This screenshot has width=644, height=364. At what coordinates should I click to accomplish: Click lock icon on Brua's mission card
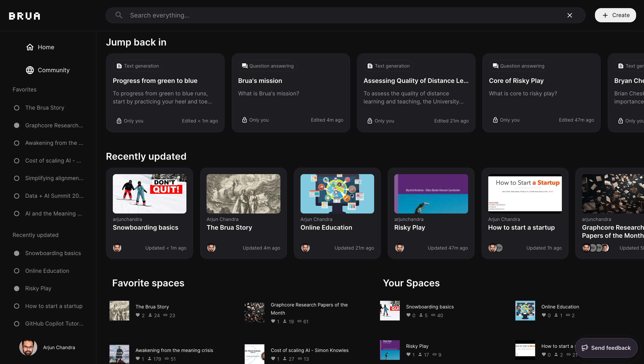tap(244, 120)
